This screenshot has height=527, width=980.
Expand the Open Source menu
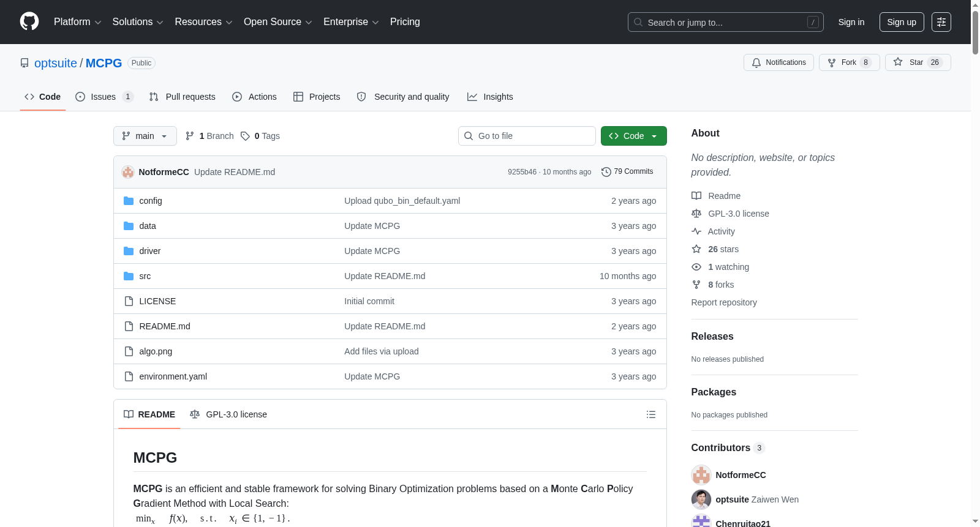pyautogui.click(x=278, y=22)
